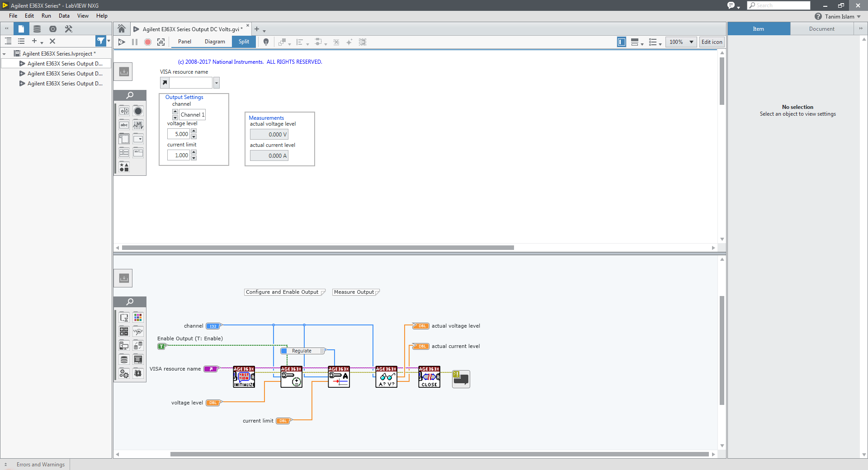Increment the channel value
This screenshot has width=868, height=470.
(175, 112)
